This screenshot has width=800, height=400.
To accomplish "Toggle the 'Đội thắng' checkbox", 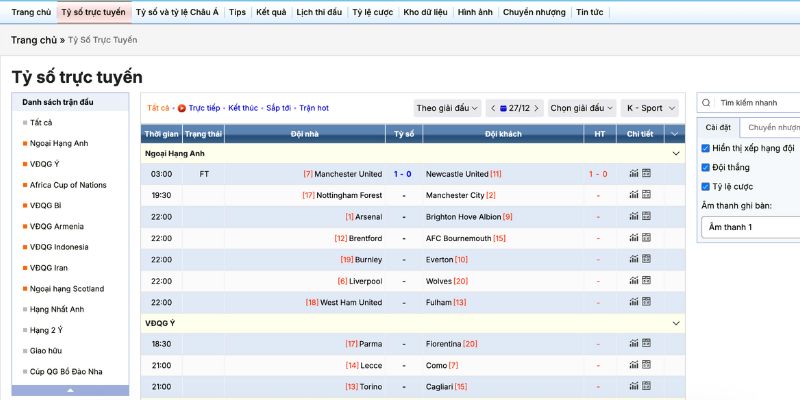I will coord(706,167).
